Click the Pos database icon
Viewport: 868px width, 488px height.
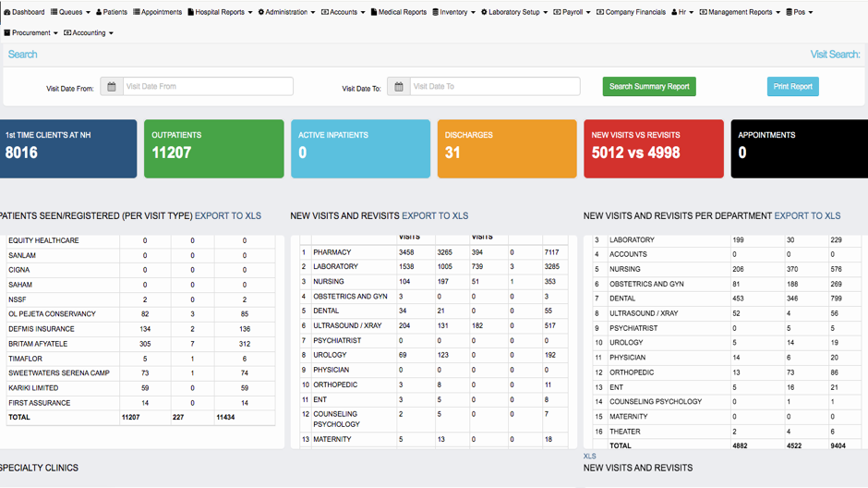[790, 12]
